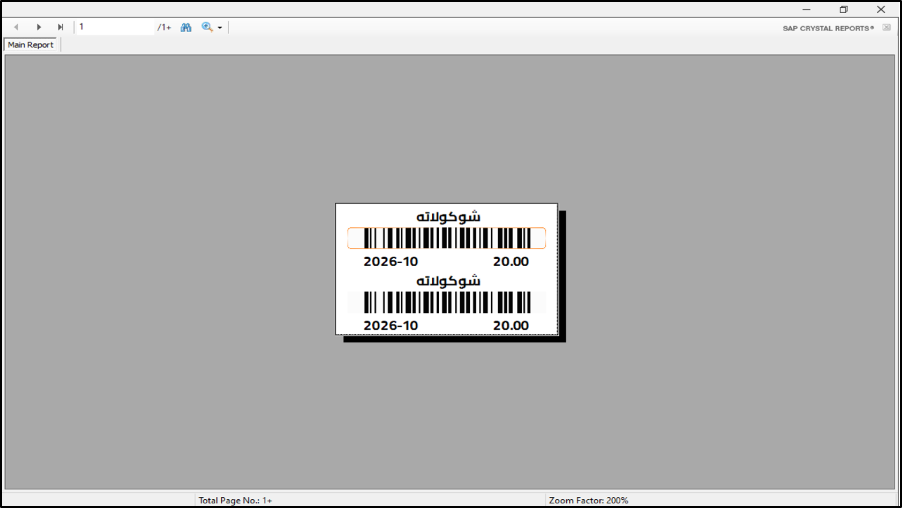This screenshot has height=508, width=902.
Task: Click the SAP Crystal Reports logo
Action: pyautogui.click(x=827, y=28)
